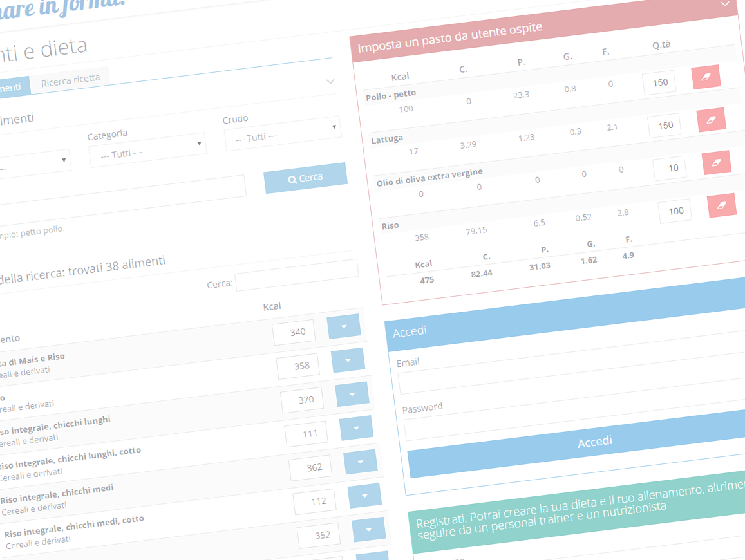Erase Olio di oliva extra vergine row

click(x=717, y=163)
